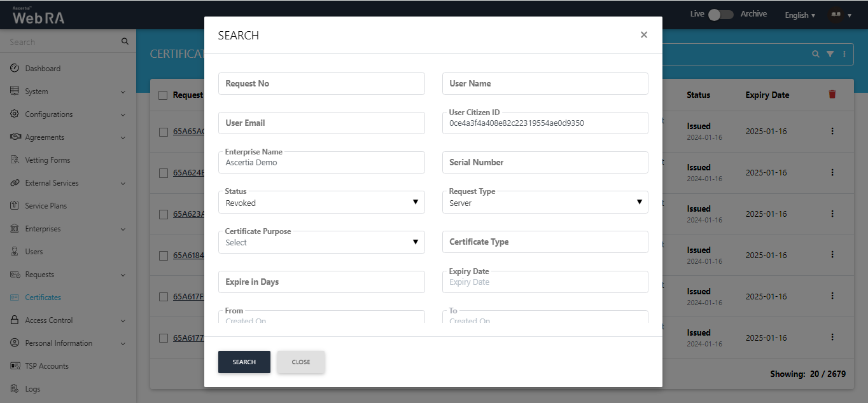Click the filter funnel icon in header
Screen dimensions: 868x403
coord(830,54)
